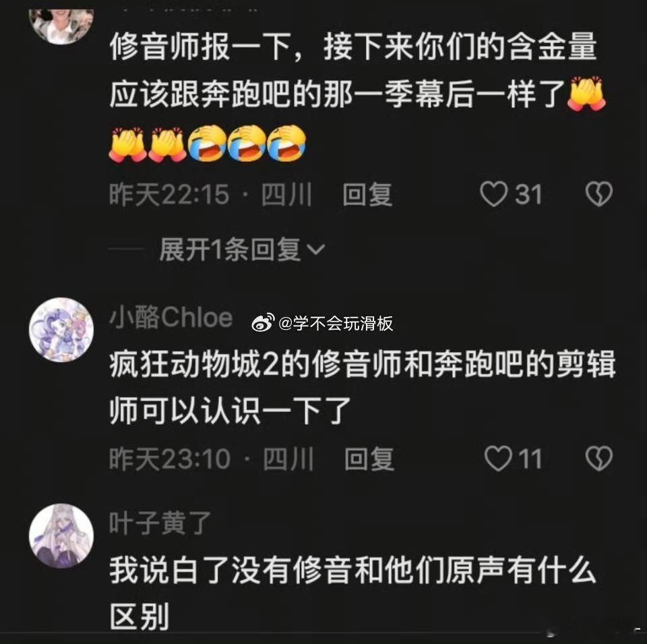Open 叶子黄了's profile avatar
The height and width of the screenshot is (644, 647).
pyautogui.click(x=61, y=535)
